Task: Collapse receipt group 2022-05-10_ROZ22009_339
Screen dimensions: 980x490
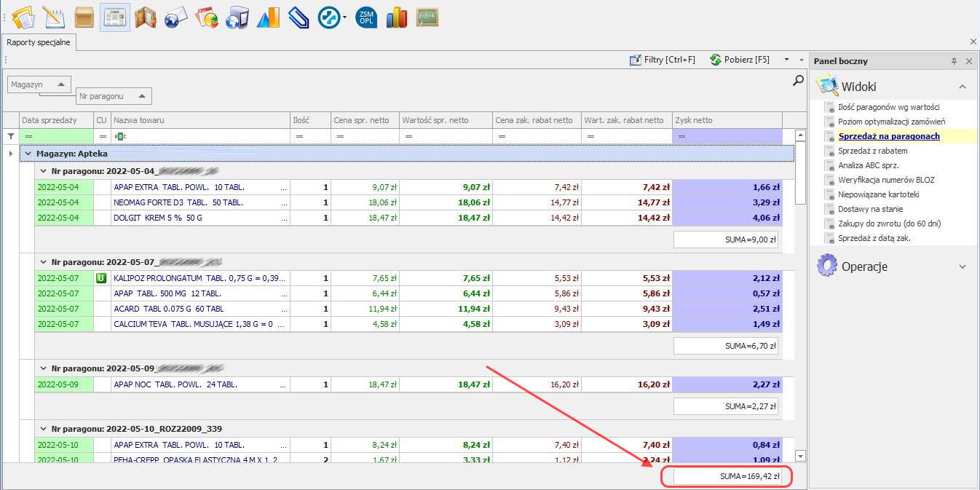Action: pyautogui.click(x=44, y=429)
